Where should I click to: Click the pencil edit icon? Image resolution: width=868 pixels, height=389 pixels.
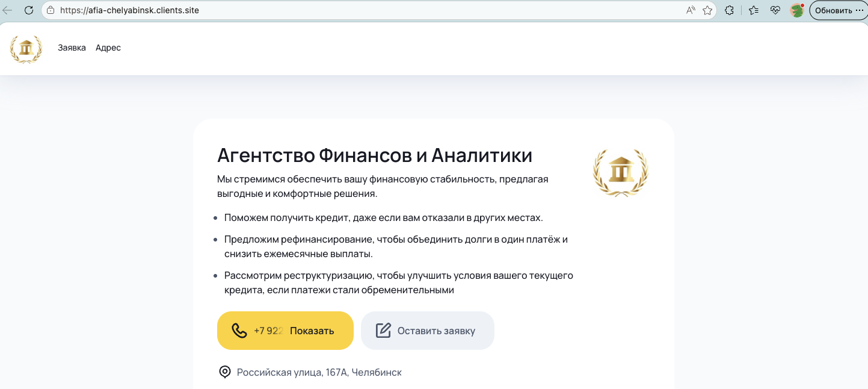pyautogui.click(x=383, y=331)
